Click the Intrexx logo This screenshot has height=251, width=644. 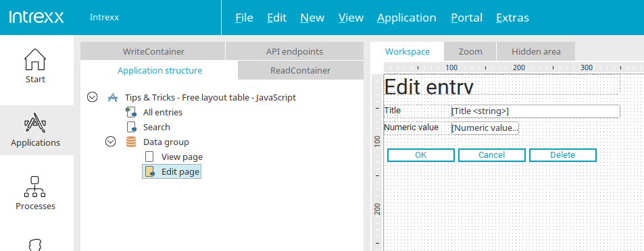tap(36, 18)
